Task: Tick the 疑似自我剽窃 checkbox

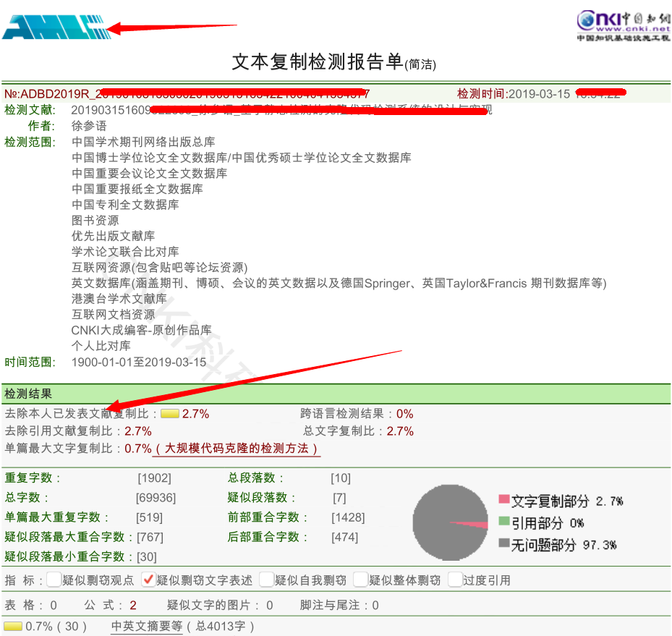Action: (x=266, y=580)
